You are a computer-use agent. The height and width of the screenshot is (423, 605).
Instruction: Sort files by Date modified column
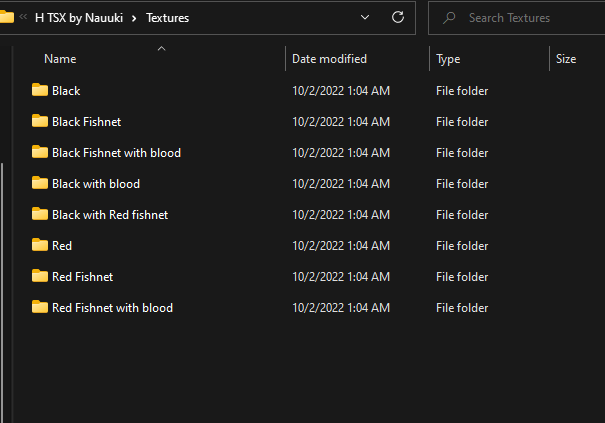[329, 59]
